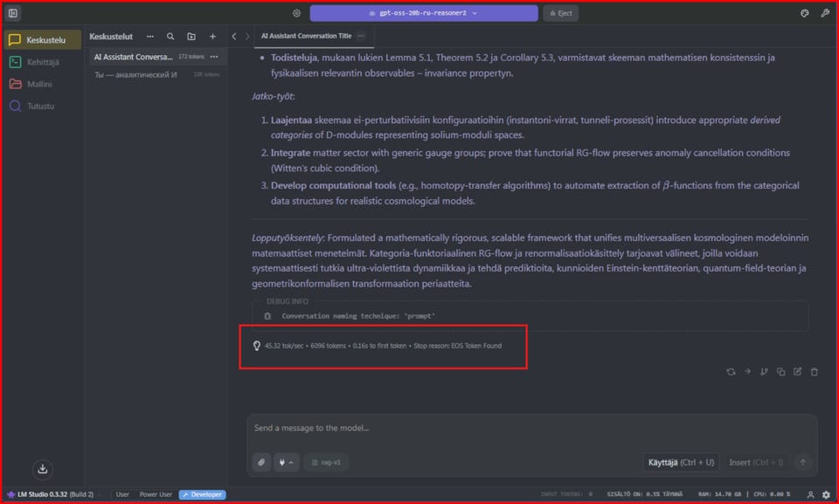Click the context fullness status entry
This screenshot has width=839, height=504.
[x=644, y=494]
